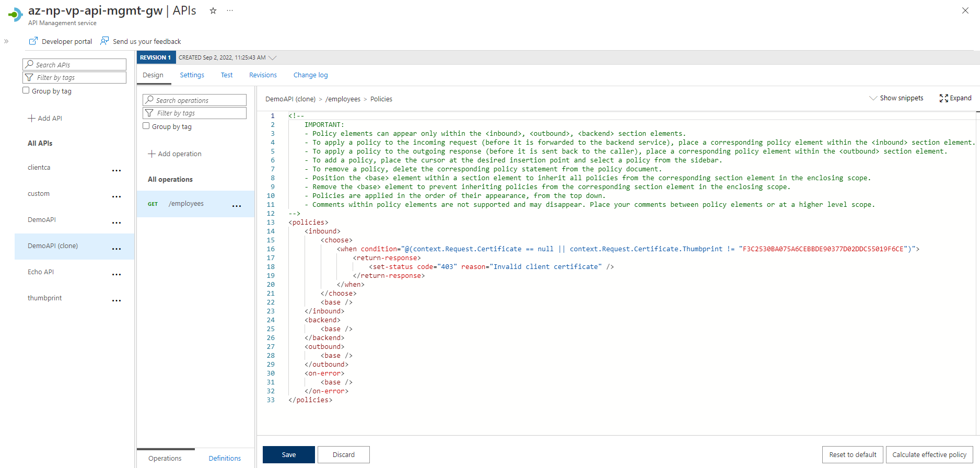This screenshot has width=980, height=468.
Task: Click the Expand editor button
Action: (x=955, y=98)
